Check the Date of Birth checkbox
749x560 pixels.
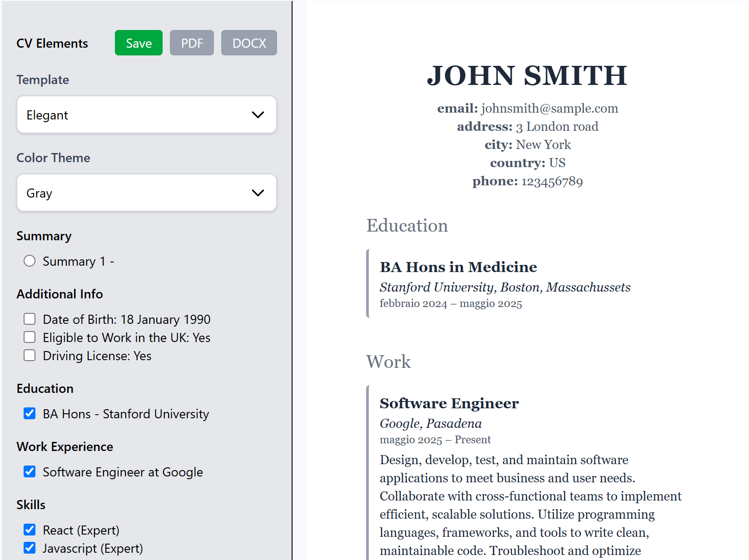[30, 319]
